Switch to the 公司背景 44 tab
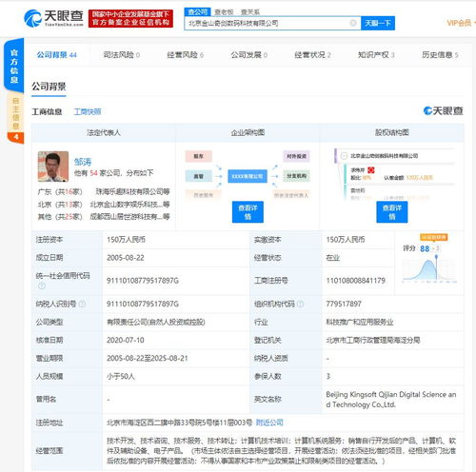This screenshot has height=472, width=476. (x=57, y=55)
